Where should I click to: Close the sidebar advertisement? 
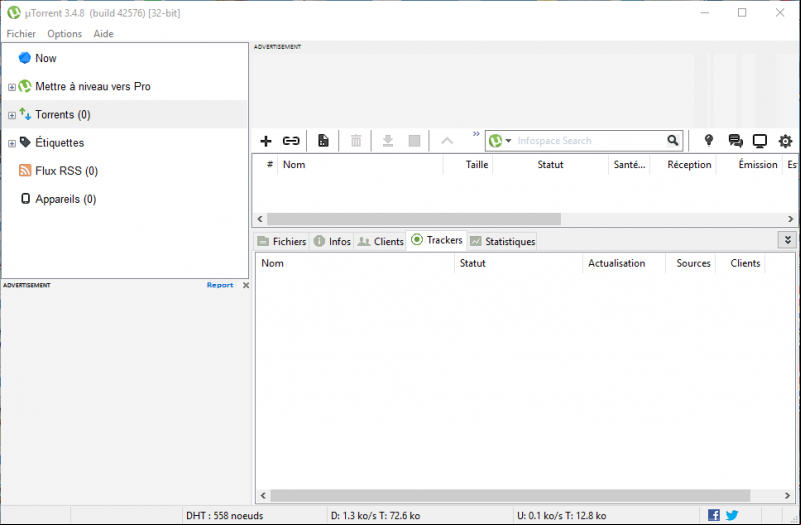click(x=246, y=285)
